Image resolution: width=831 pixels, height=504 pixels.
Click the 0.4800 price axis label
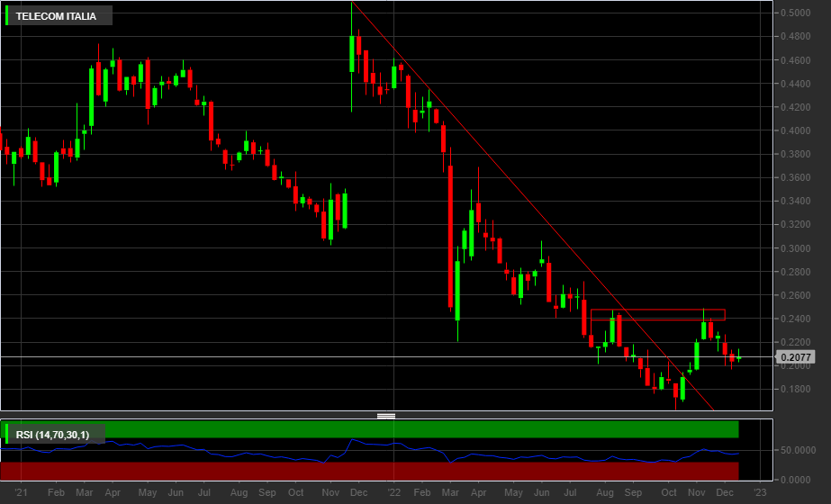tap(796, 37)
